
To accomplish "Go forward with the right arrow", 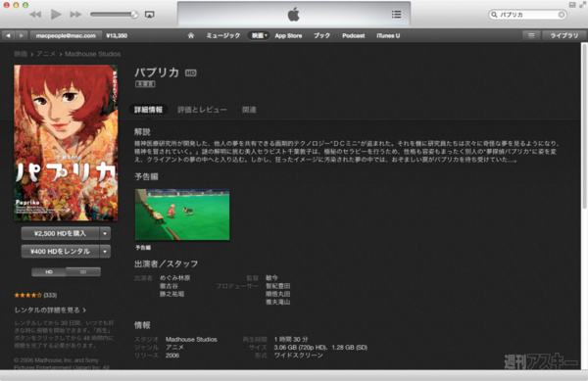I will [22, 35].
